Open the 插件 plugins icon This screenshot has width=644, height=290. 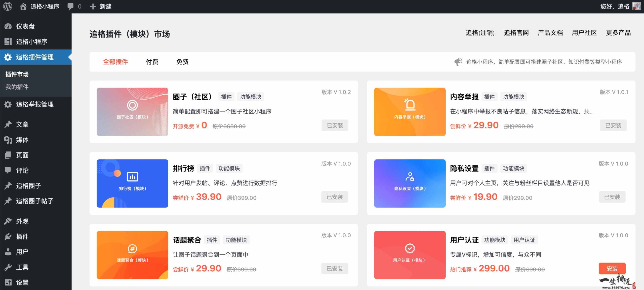point(8,236)
